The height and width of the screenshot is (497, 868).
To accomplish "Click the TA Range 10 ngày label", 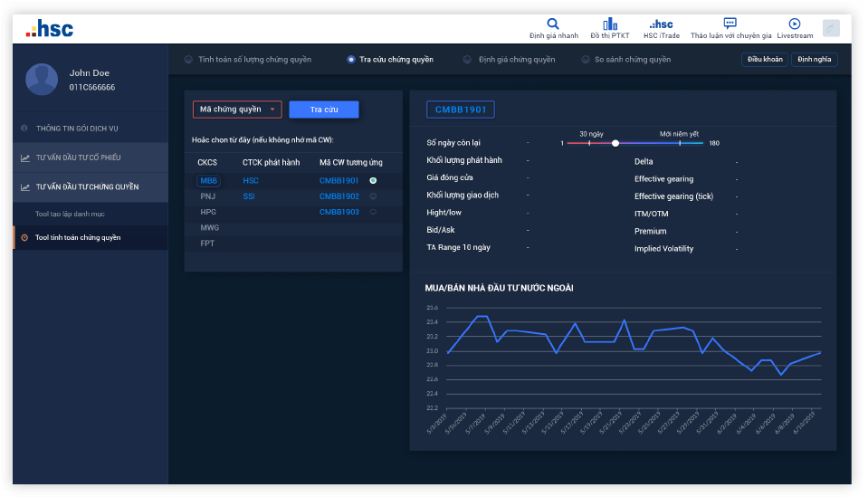I will [458, 247].
